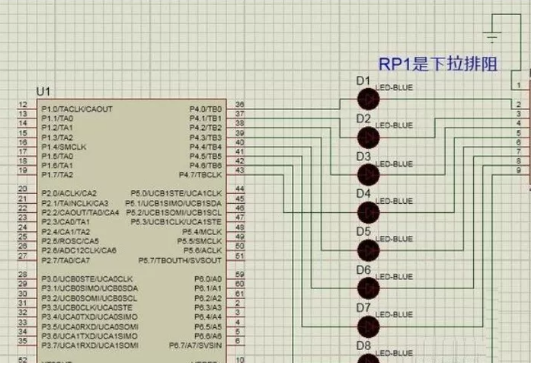Select the U1 component reference label
Image resolution: width=534 pixels, height=373 pixels.
[x=43, y=91]
